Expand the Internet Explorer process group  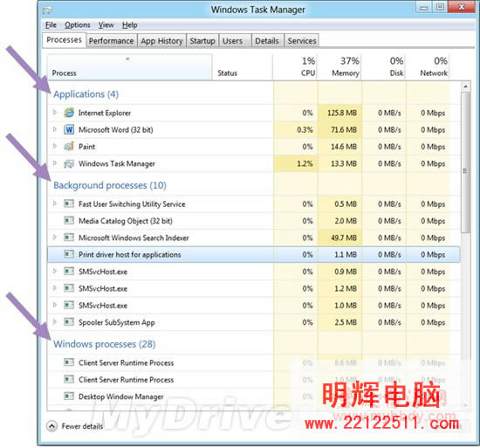point(55,113)
